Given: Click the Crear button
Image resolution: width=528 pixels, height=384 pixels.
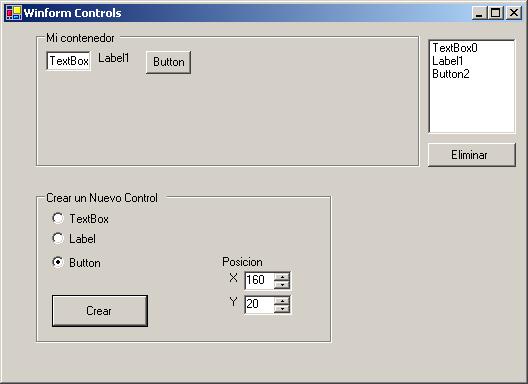Looking at the screenshot, I should [100, 311].
